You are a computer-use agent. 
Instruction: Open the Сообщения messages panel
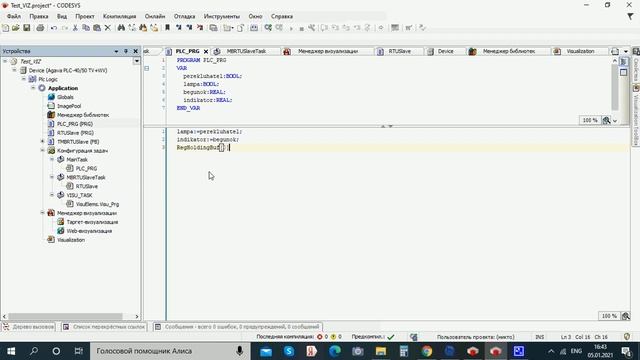[238, 327]
